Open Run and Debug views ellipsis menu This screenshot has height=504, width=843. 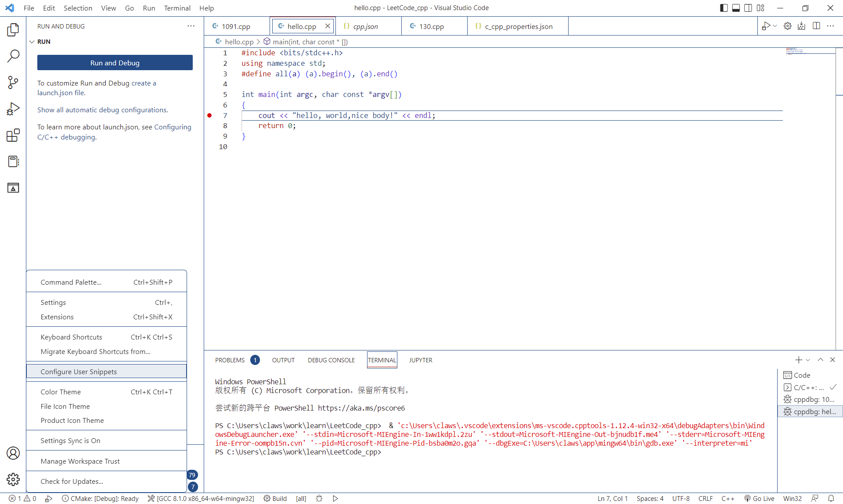(191, 26)
